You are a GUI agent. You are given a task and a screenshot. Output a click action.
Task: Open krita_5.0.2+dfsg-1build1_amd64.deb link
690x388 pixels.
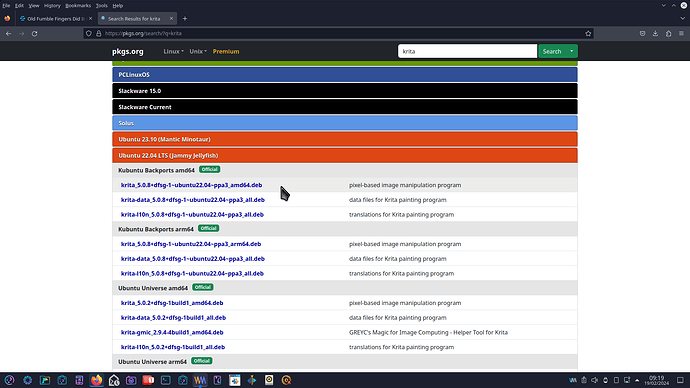172,303
